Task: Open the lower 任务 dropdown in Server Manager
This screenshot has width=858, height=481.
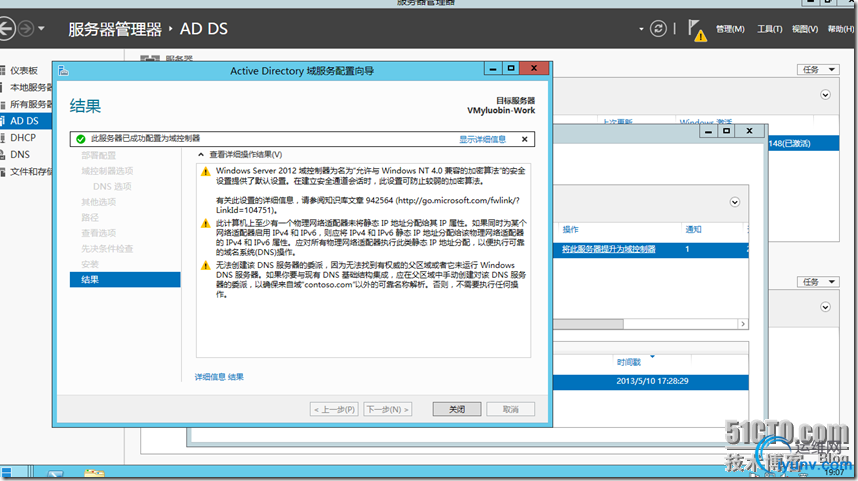Action: (818, 282)
